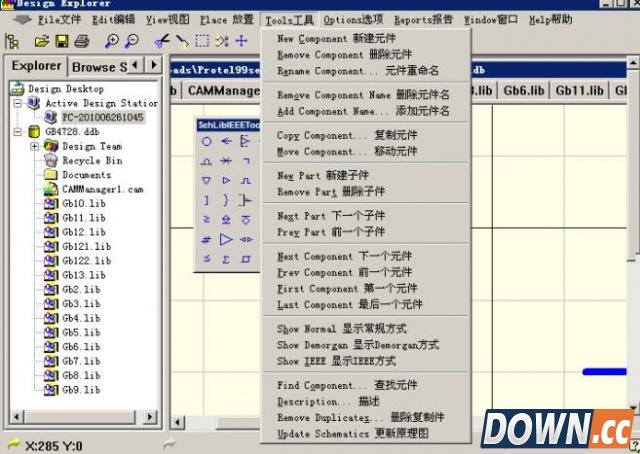640x454 pixels.
Task: Select Recycle Bin in the tree
Action: tap(92, 160)
